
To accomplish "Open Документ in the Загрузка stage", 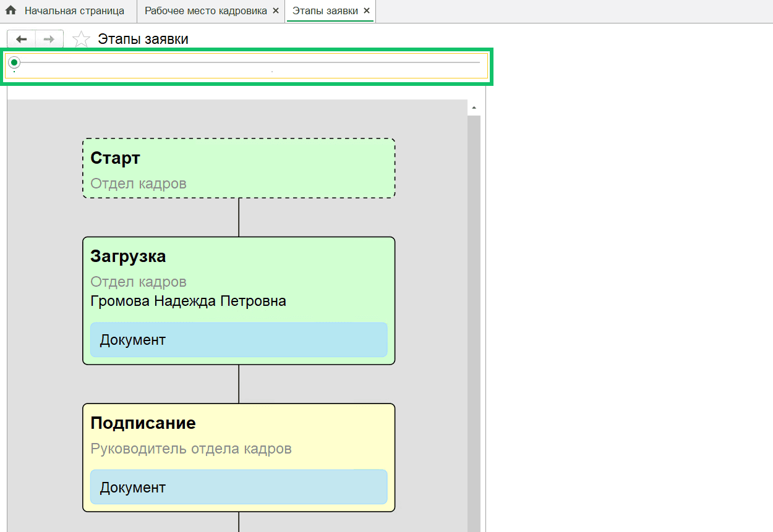I will (x=239, y=340).
